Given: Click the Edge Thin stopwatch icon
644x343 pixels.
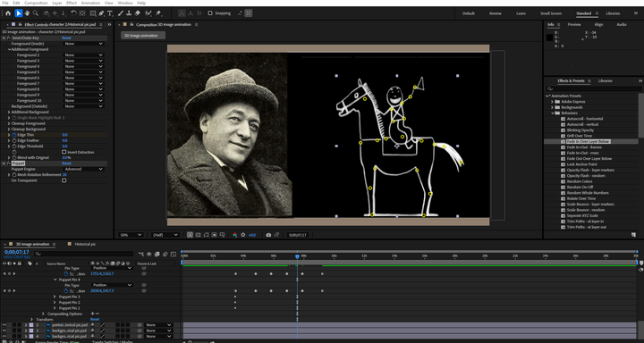Looking at the screenshot, I should point(14,135).
